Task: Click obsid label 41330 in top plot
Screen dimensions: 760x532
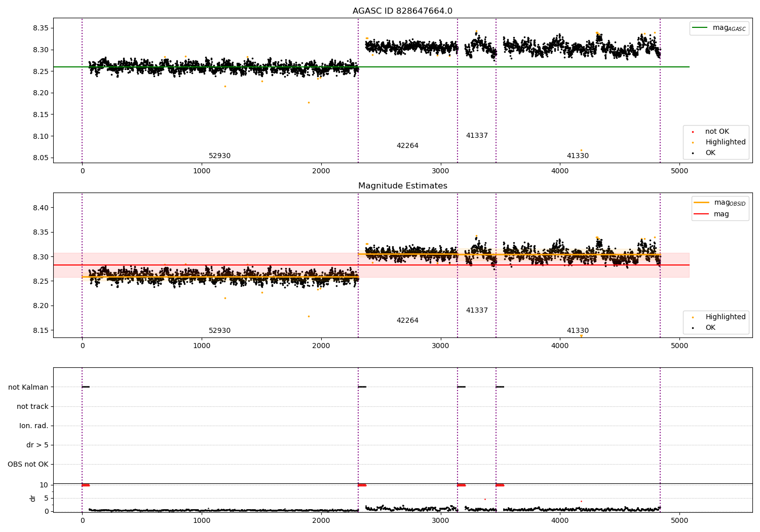Action: point(578,156)
